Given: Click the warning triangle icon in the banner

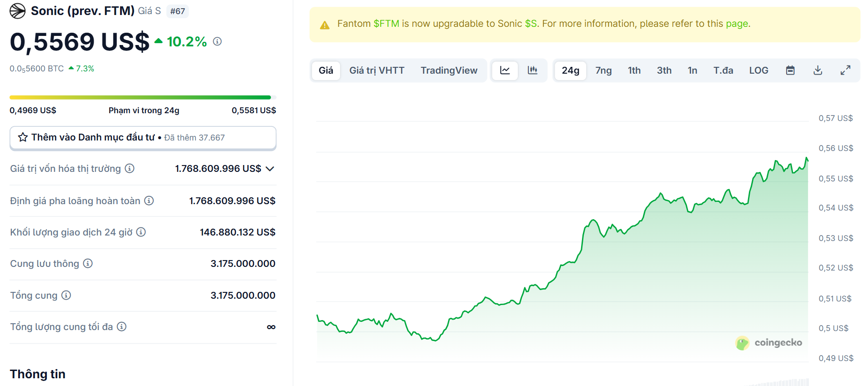Looking at the screenshot, I should (325, 25).
